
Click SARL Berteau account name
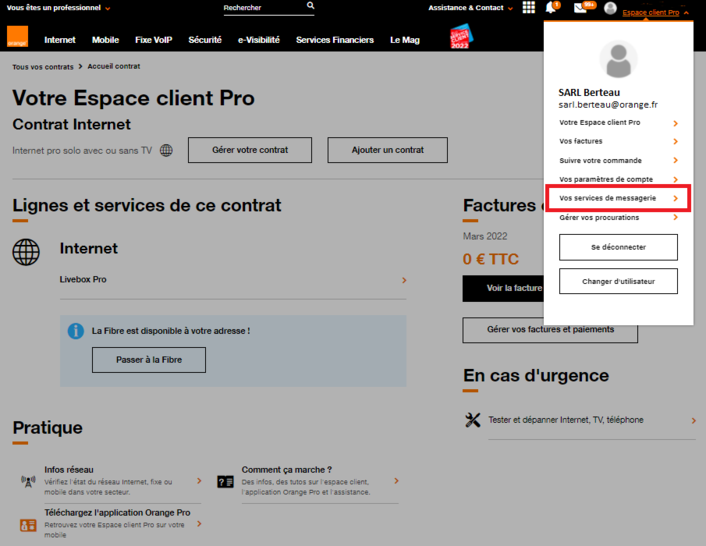pos(589,92)
